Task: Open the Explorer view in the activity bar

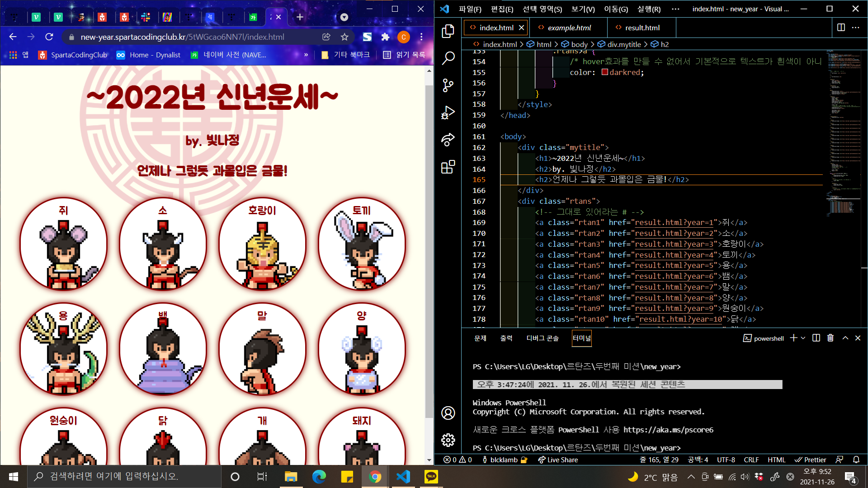Action: coord(448,31)
